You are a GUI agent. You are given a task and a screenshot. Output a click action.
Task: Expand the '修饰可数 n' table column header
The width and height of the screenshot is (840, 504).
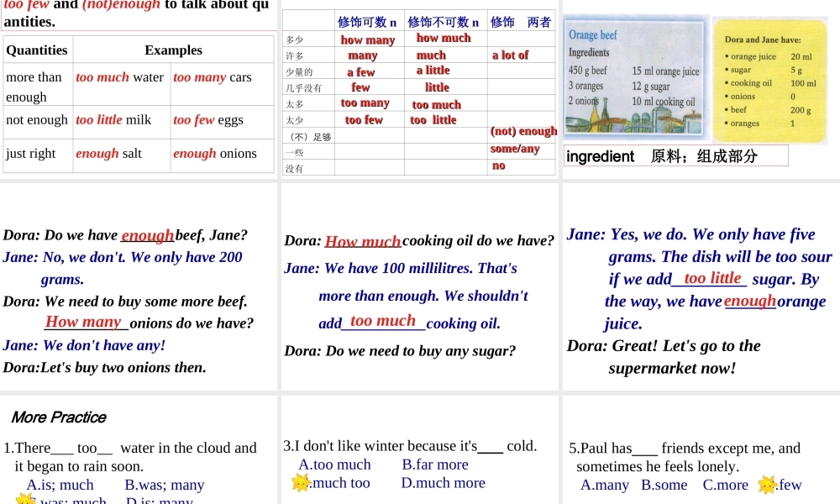click(368, 21)
